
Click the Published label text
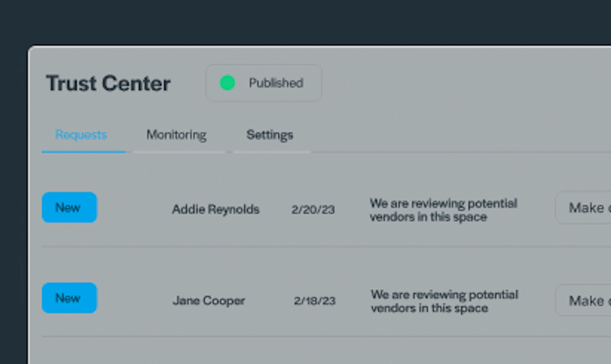[x=276, y=83]
